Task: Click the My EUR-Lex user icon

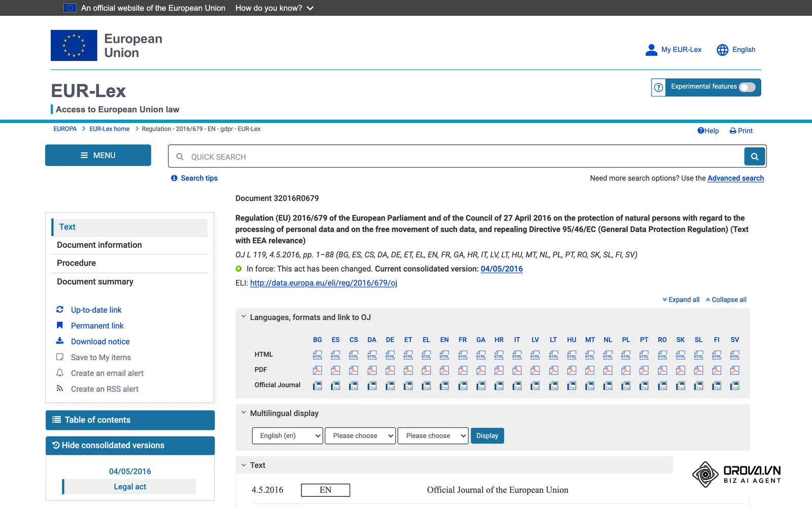Action: click(651, 50)
